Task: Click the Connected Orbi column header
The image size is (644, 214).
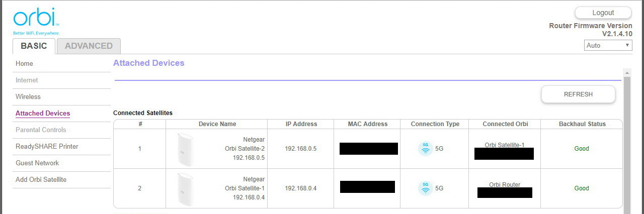Action: (505, 124)
